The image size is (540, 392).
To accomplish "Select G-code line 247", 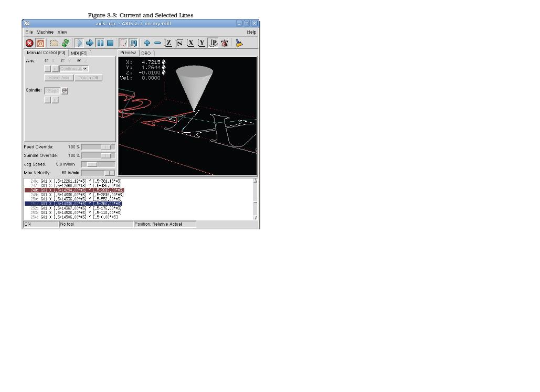I will [x=76, y=186].
